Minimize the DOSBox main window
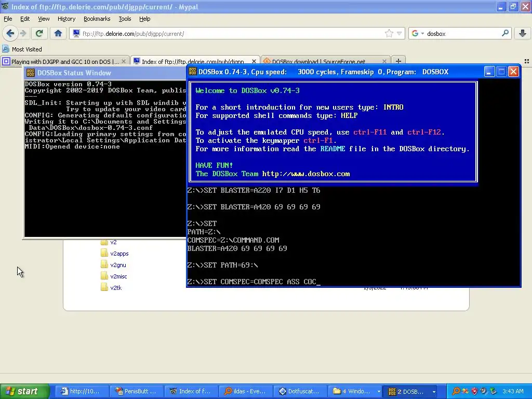Screen dimensions: 532x399 489,72
